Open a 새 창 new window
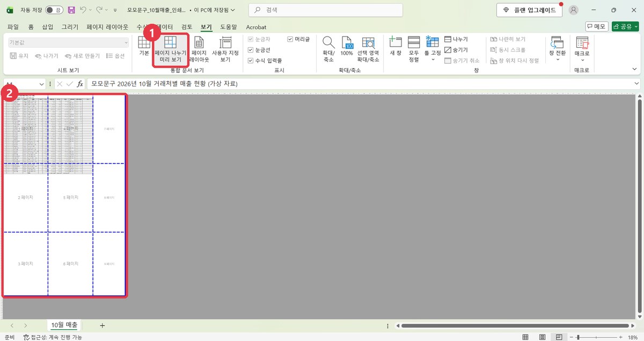644x341 pixels. (x=396, y=47)
